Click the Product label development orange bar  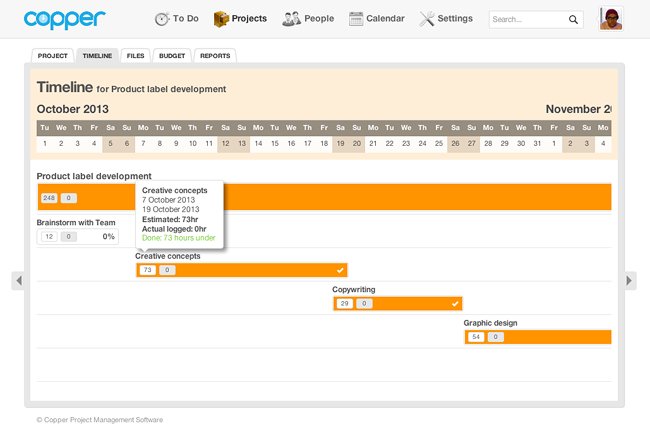tap(324, 197)
